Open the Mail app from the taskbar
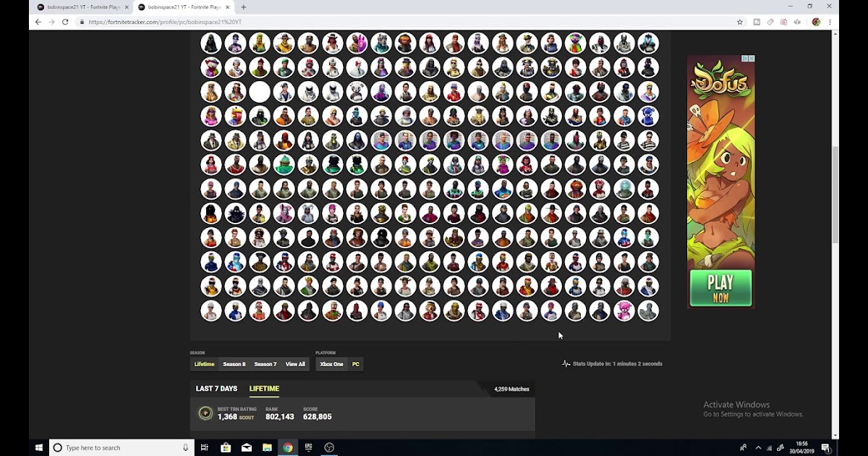 tap(247, 448)
